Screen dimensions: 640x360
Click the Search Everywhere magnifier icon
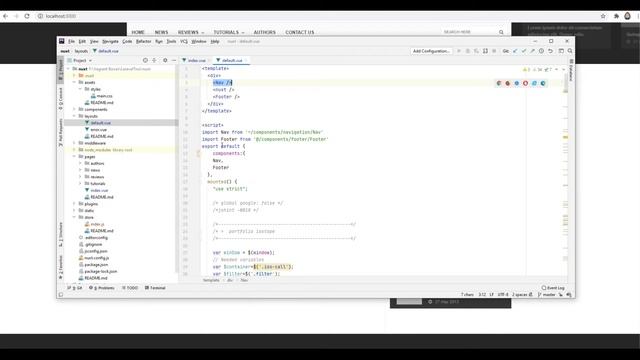(x=570, y=51)
